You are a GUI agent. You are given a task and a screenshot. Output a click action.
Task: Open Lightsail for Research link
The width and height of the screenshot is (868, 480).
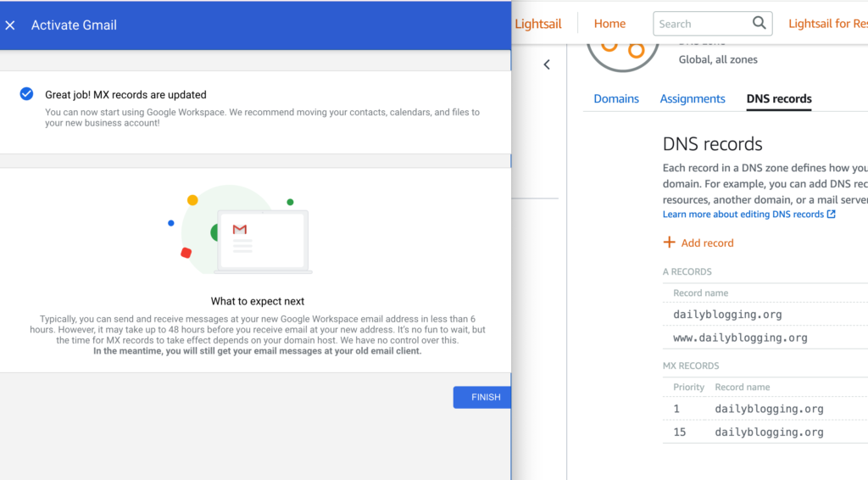(x=826, y=24)
